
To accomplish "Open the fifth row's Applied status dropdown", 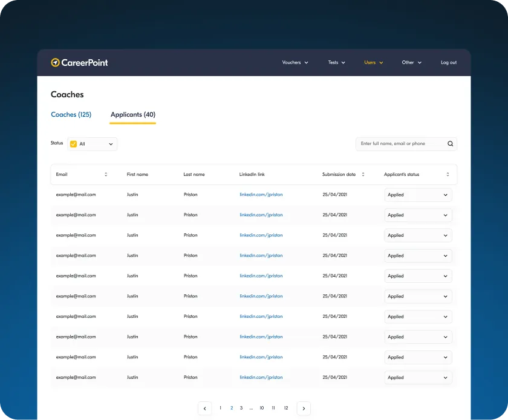I will tap(418, 276).
